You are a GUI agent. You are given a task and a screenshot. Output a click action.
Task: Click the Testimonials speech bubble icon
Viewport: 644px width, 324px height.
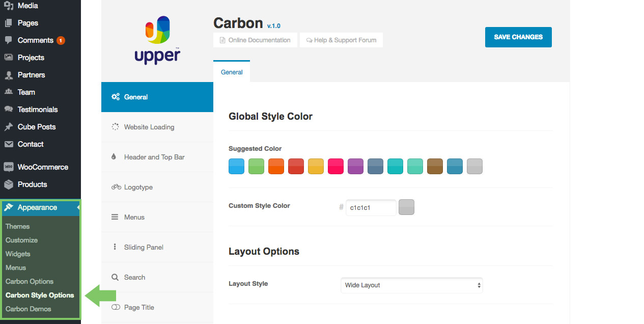[9, 110]
